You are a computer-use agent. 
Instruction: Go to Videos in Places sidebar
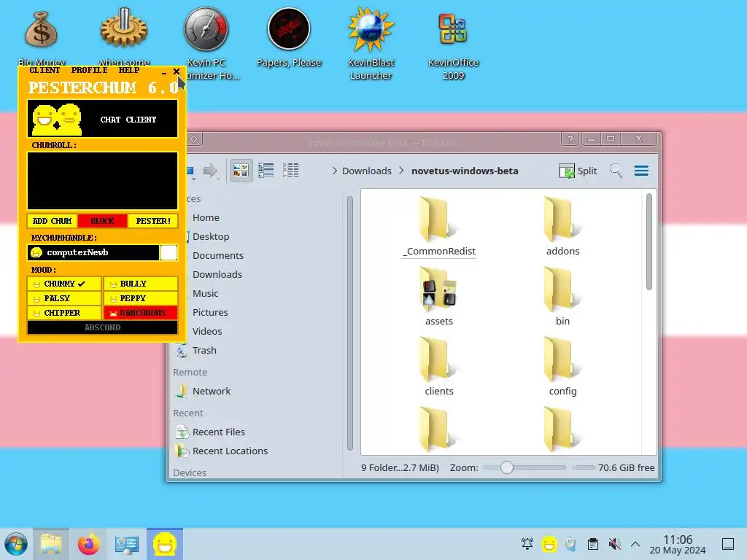point(207,332)
